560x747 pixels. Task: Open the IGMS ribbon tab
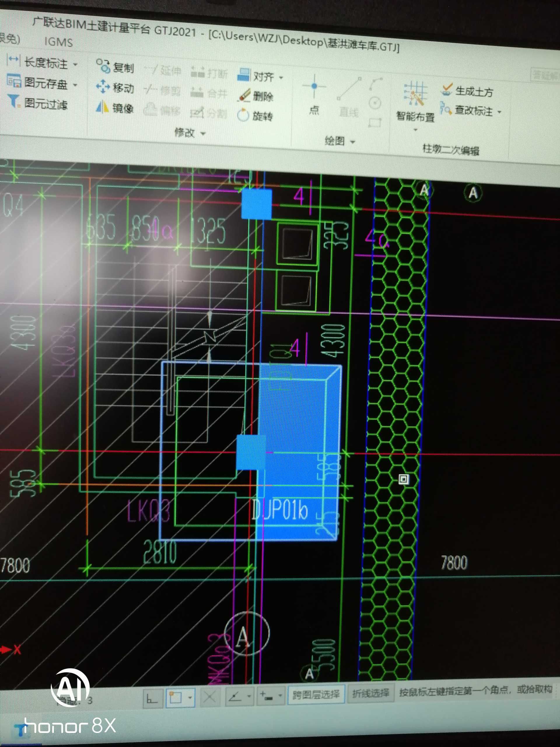point(59,42)
